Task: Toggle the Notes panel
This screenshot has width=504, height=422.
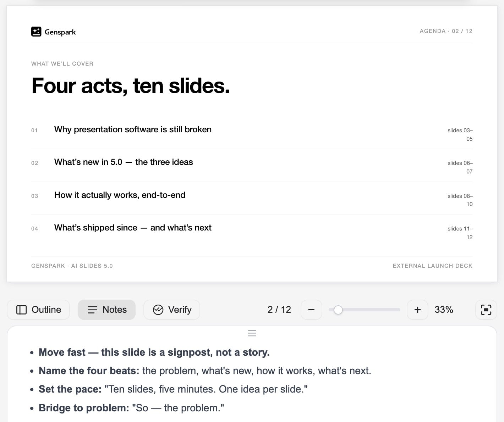Action: pos(106,310)
